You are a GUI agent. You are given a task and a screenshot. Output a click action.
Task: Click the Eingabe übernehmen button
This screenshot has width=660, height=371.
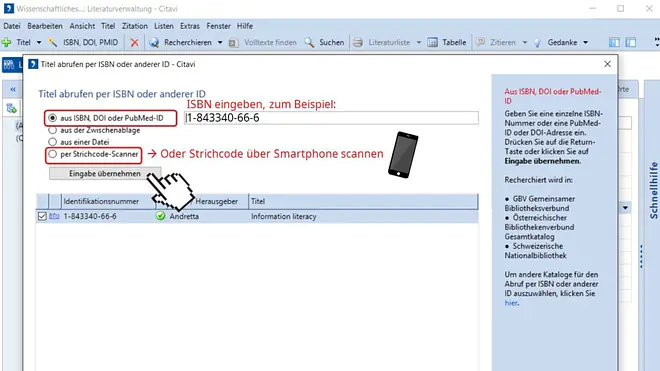coord(105,173)
